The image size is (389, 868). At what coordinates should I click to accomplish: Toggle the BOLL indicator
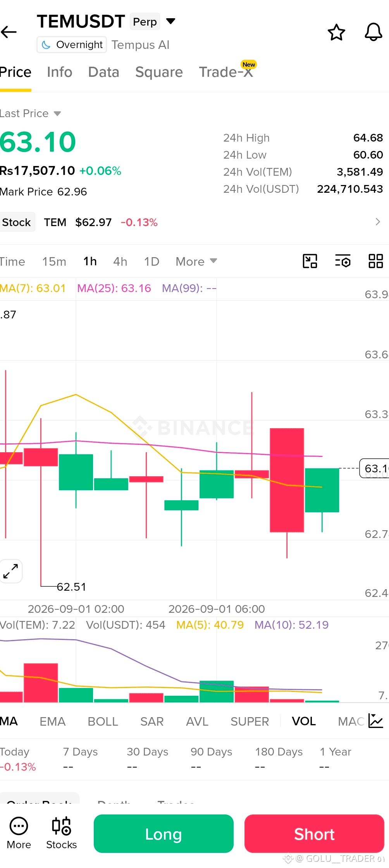103,721
